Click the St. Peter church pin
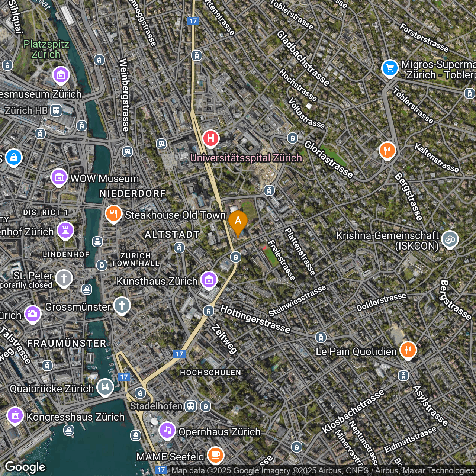Screen dimensions: 476x476 64,279
